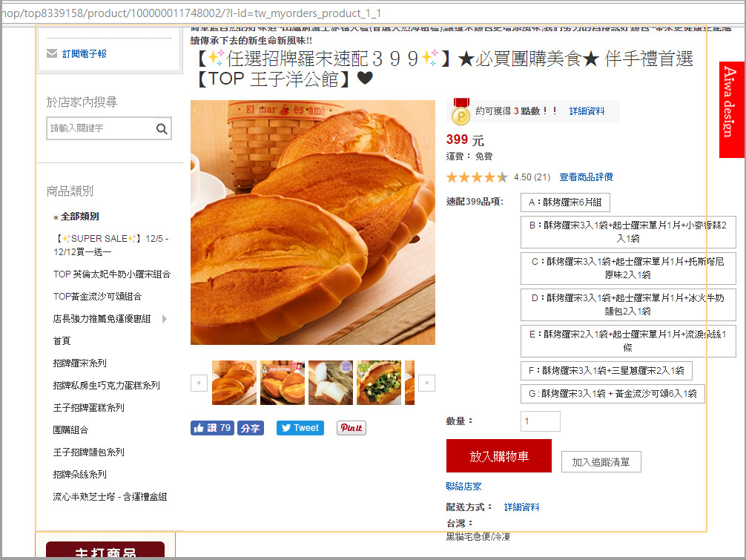Open 詳細資料 link beside 配送方式
746x560 pixels.
tap(521, 507)
